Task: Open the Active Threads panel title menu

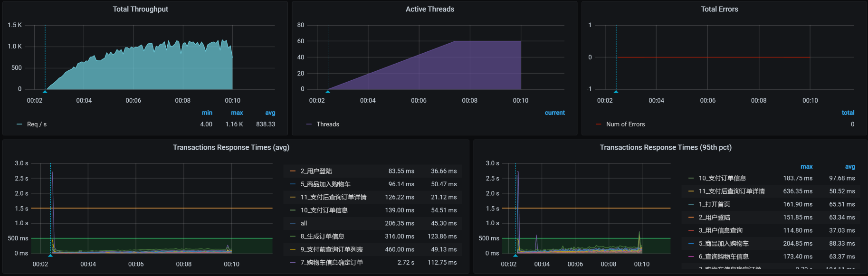Action: coord(429,9)
